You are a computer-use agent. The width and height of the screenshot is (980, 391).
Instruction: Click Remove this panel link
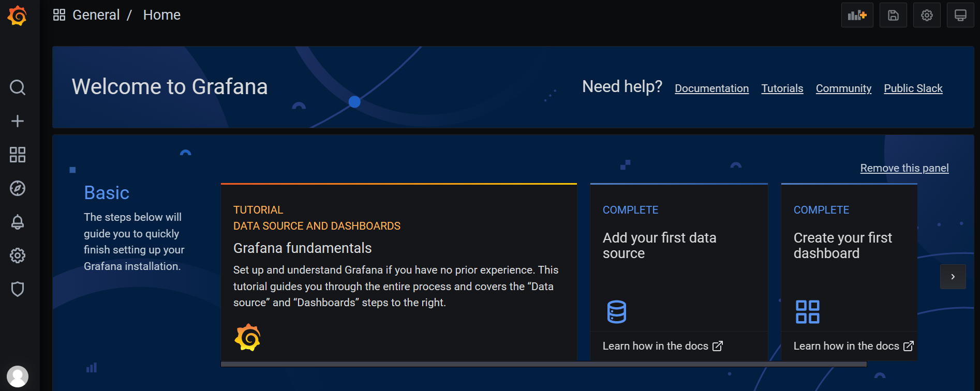coord(904,168)
